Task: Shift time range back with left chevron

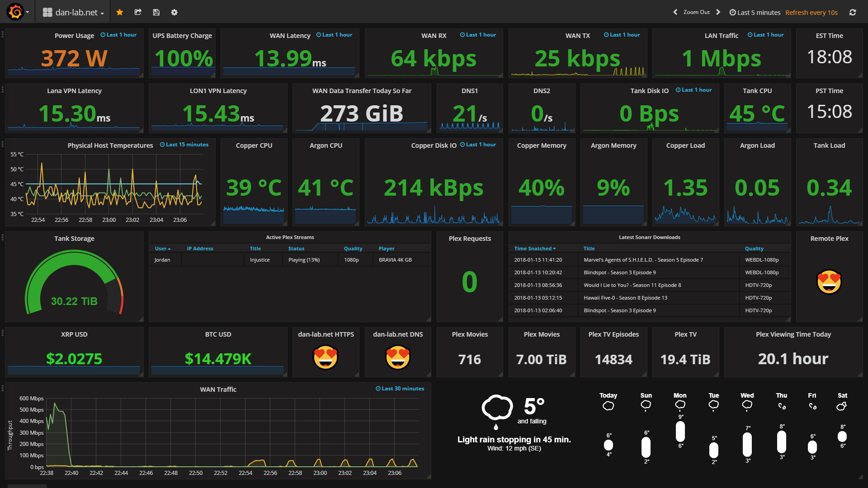Action: coord(675,12)
